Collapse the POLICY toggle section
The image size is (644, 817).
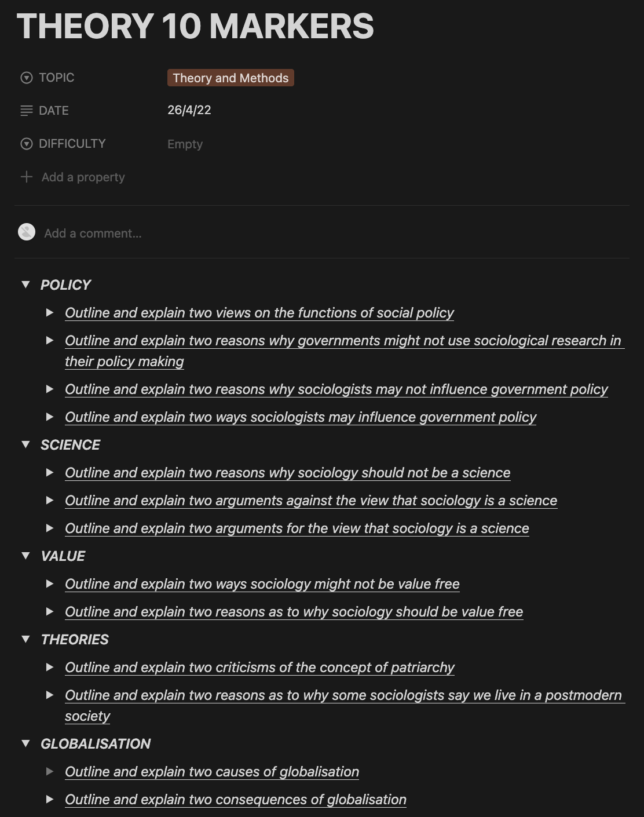(25, 285)
